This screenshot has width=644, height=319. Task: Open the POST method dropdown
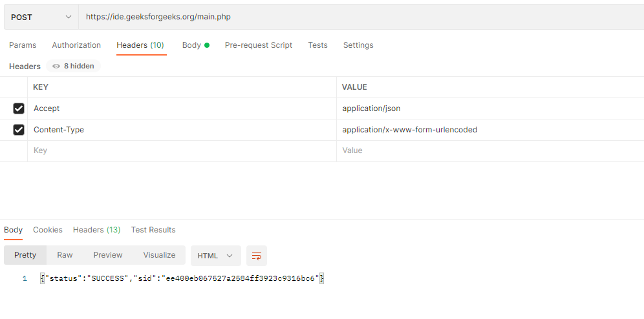click(x=41, y=17)
